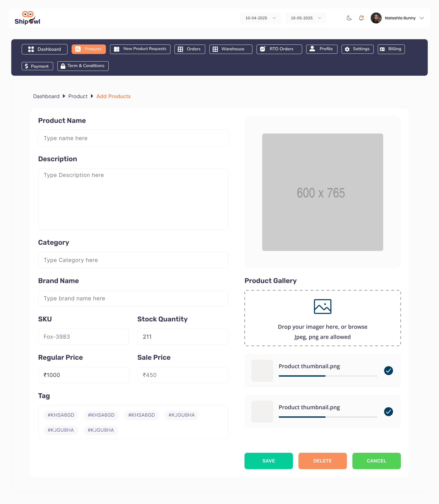Click the ShipOwl logo
The height and width of the screenshot is (504, 439).
pyautogui.click(x=27, y=18)
